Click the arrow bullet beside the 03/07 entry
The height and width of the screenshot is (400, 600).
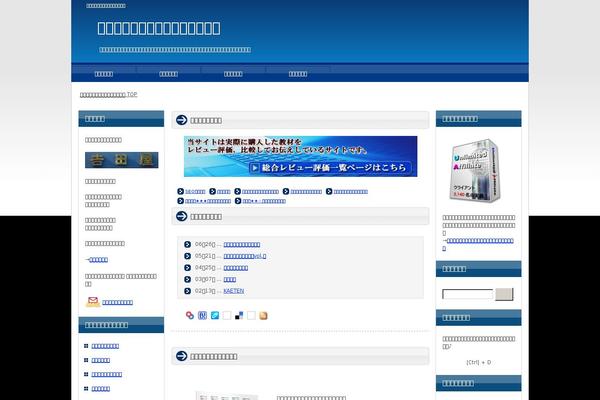click(x=188, y=279)
